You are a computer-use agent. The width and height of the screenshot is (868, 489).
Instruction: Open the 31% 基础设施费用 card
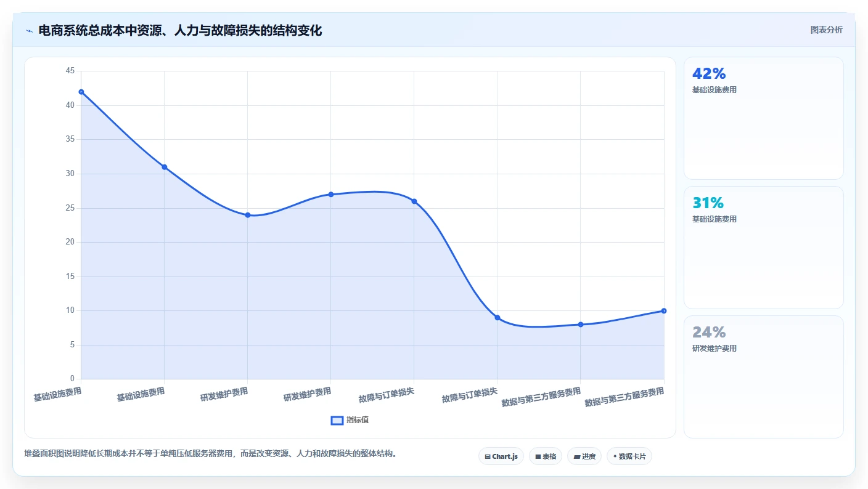(764, 248)
